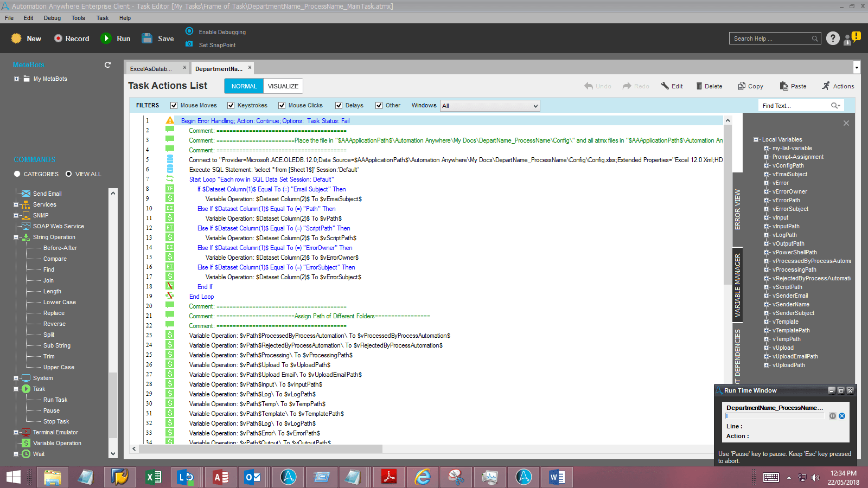The image size is (868, 488).
Task: Toggle the Mouse Moves filter checkbox
Action: pos(174,106)
